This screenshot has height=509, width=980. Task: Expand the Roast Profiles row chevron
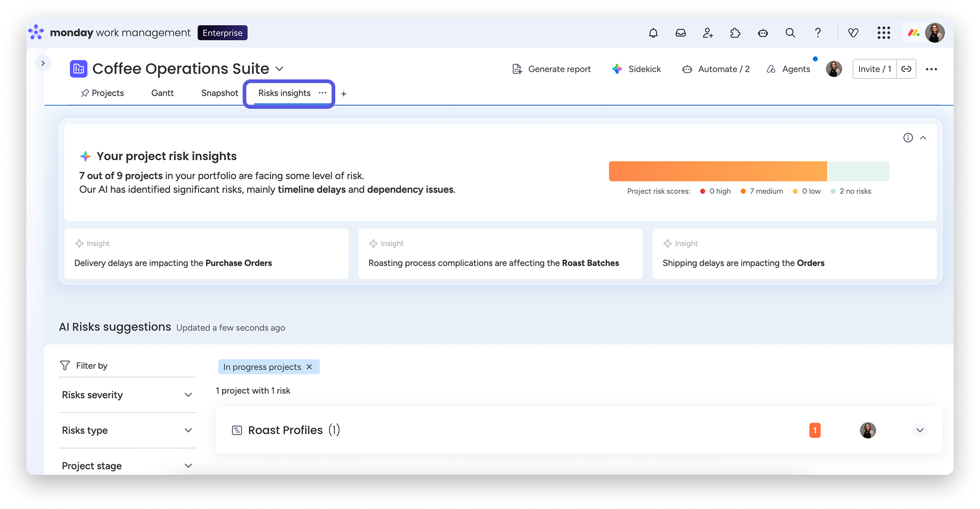tap(920, 430)
